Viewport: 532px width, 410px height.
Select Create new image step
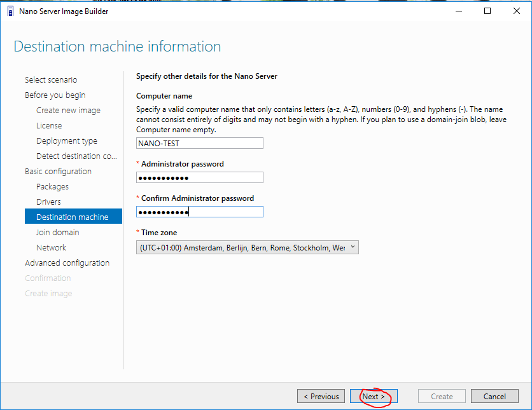click(68, 111)
